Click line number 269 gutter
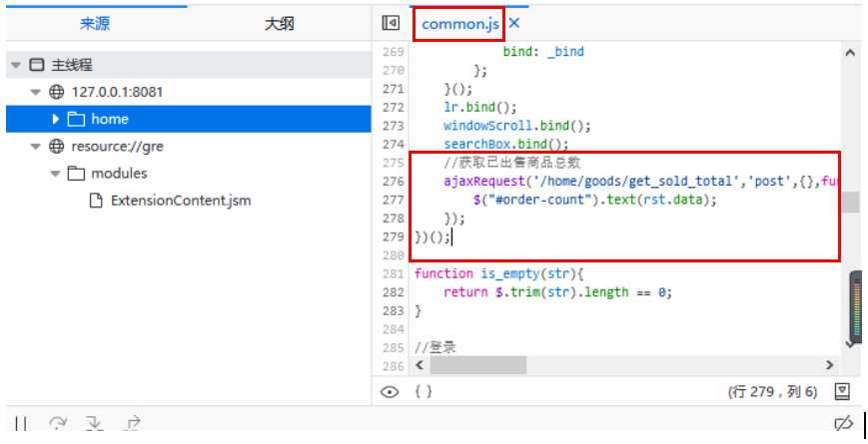868x444 pixels. tap(393, 52)
